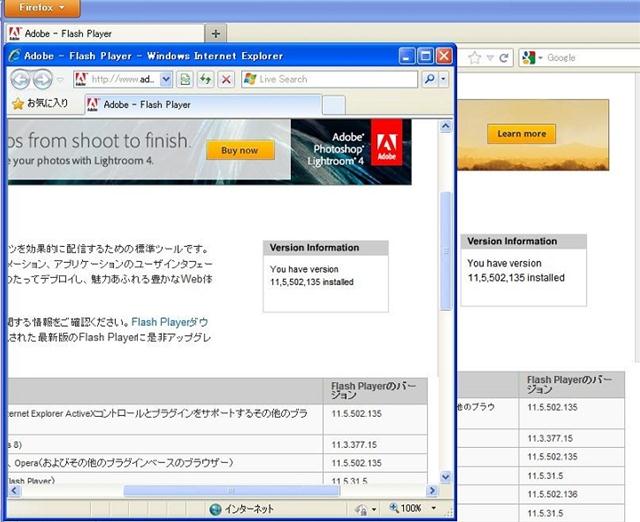Image resolution: width=640 pixels, height=522 pixels.
Task: Select the Firefox tab Adobe - Flash Player
Action: (x=105, y=33)
